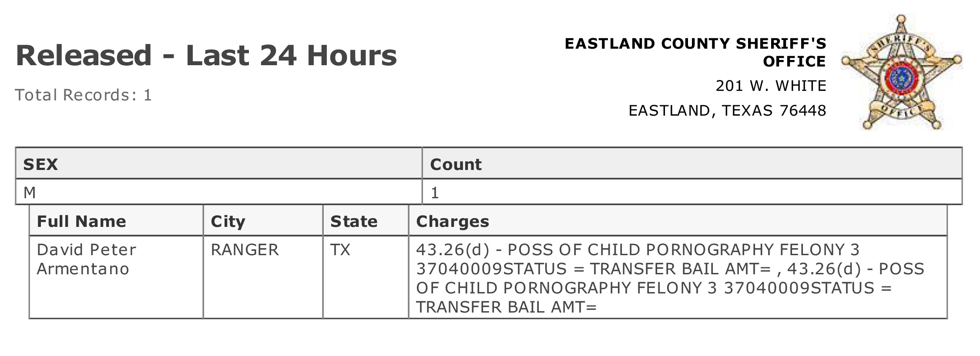980x356 pixels.
Task: Click 'TRANSFER BAIL AMT=' final charges line
Action: (x=507, y=307)
